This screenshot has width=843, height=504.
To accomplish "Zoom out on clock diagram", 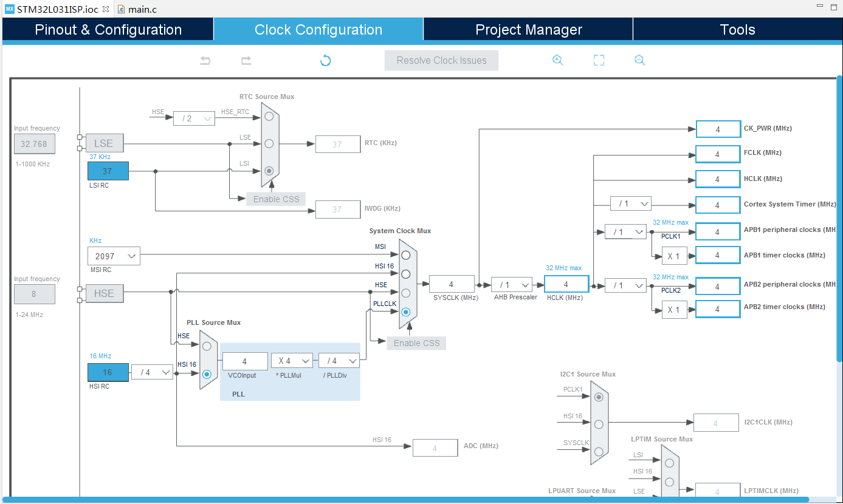I will (x=639, y=60).
